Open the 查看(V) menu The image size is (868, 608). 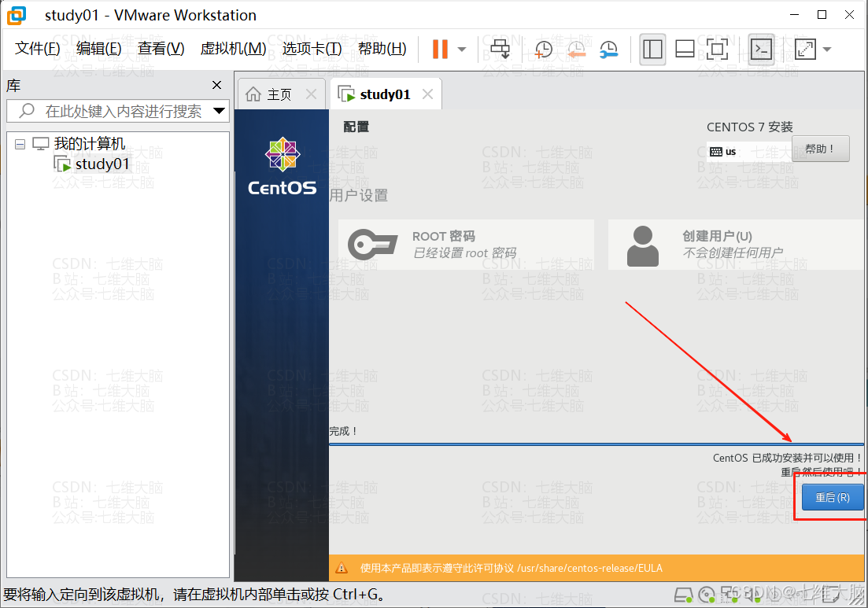click(161, 49)
